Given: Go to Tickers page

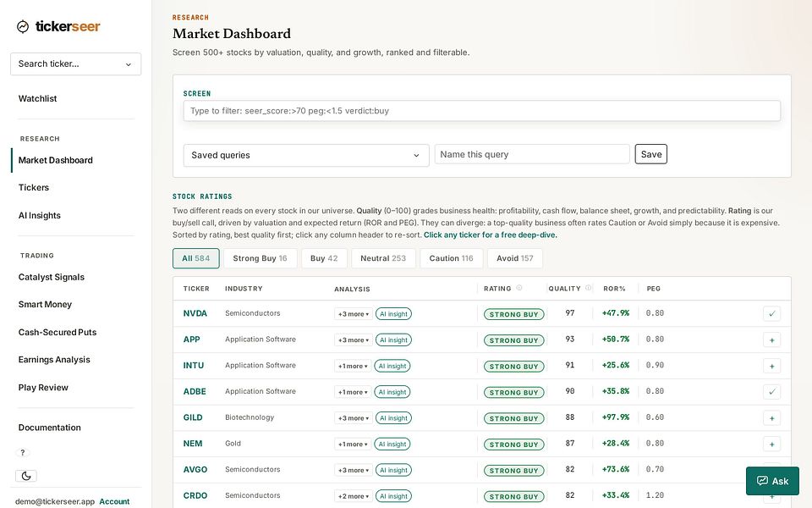Looking at the screenshot, I should pyautogui.click(x=34, y=188).
